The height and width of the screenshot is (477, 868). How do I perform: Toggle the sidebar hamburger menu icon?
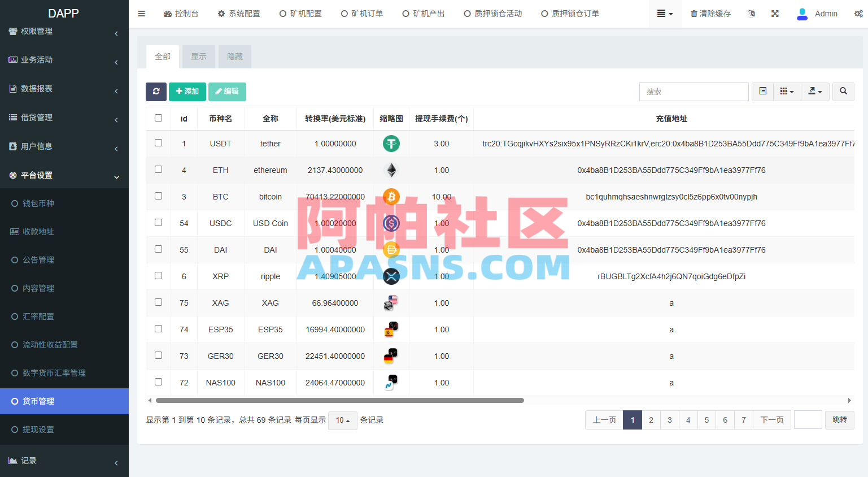(141, 14)
